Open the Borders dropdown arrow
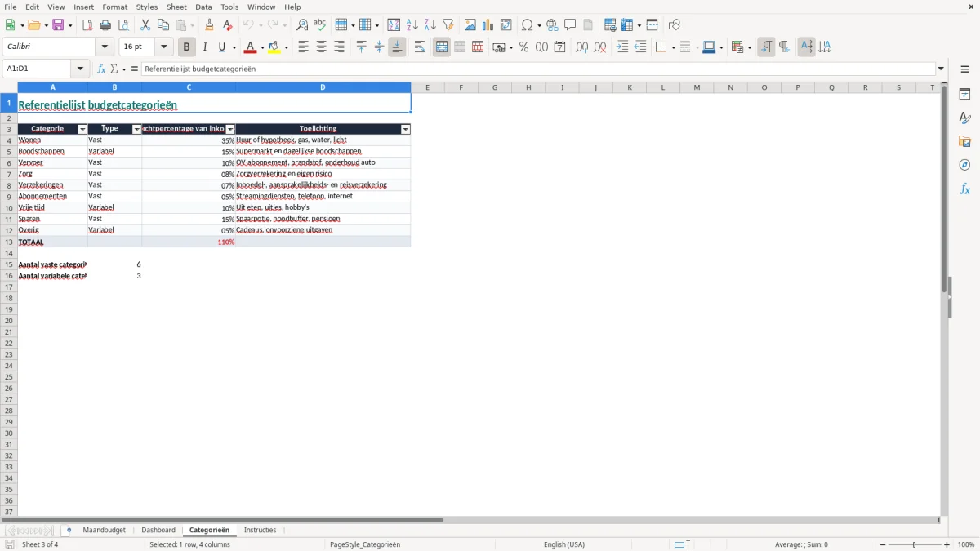This screenshot has height=551, width=980. [x=672, y=47]
